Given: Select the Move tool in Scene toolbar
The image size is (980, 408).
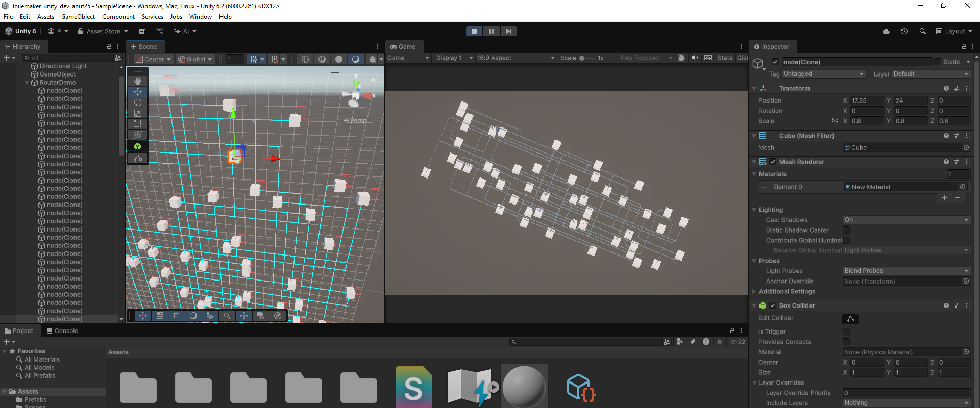Looking at the screenshot, I should (x=138, y=92).
